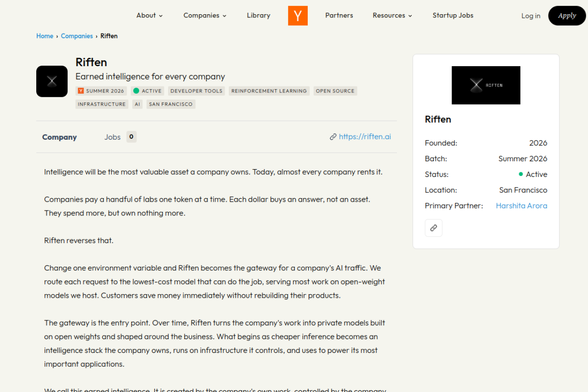This screenshot has height=392, width=588.
Task: Click the Jobs count badge 0
Action: (x=131, y=137)
